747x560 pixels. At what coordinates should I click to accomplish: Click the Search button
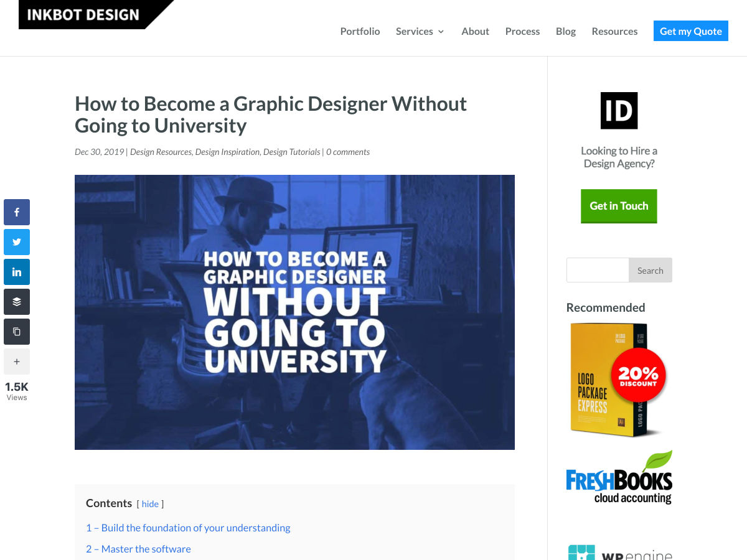point(651,270)
